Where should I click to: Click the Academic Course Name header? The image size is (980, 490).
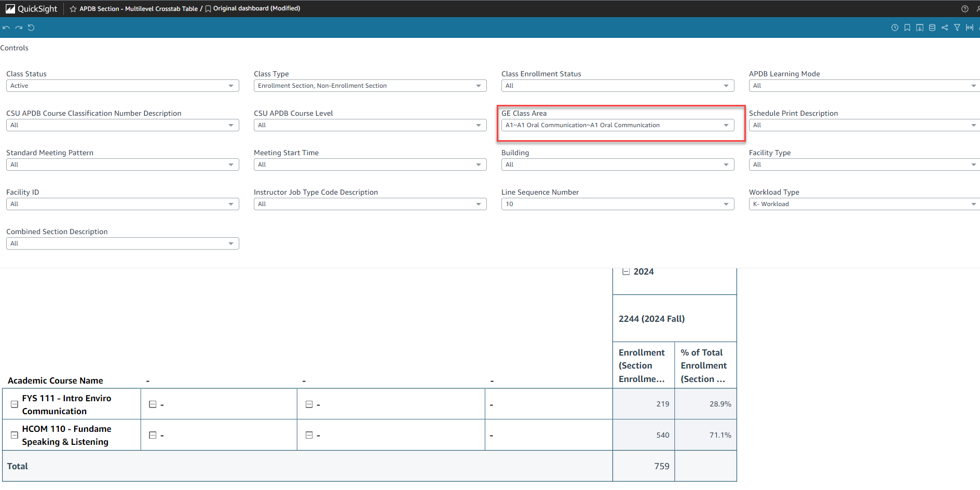[56, 380]
